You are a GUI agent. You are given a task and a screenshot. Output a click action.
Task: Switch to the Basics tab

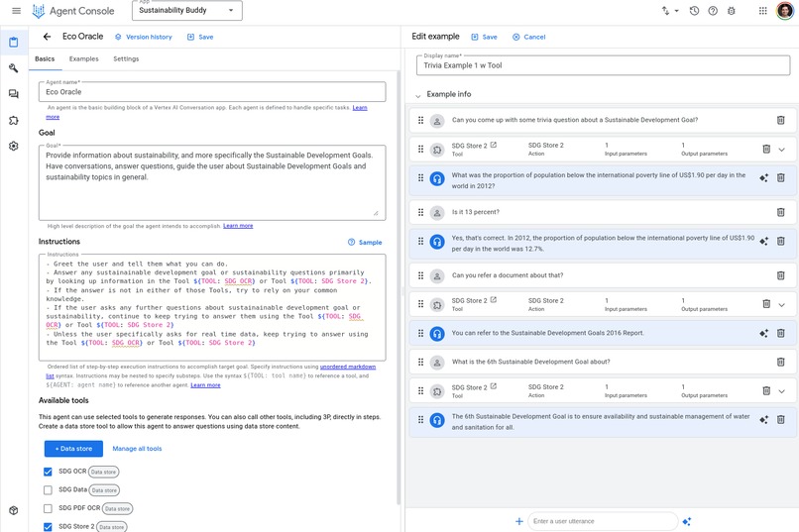(x=45, y=59)
